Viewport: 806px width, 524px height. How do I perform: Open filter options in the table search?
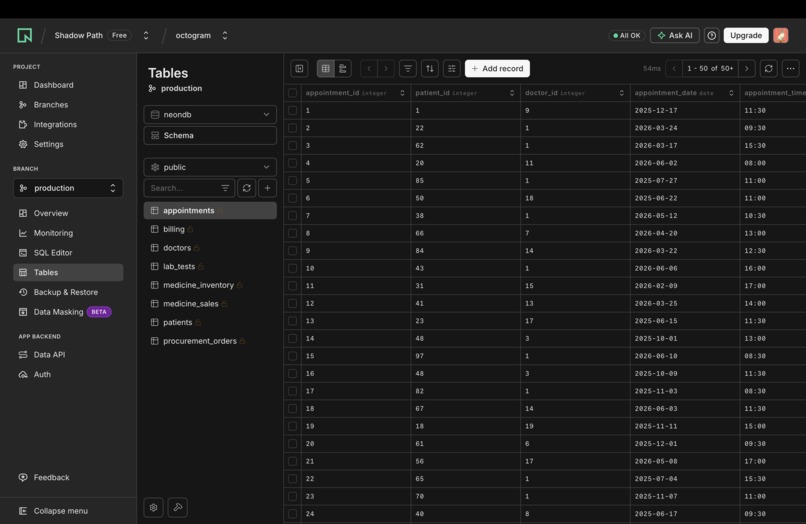[x=225, y=188]
